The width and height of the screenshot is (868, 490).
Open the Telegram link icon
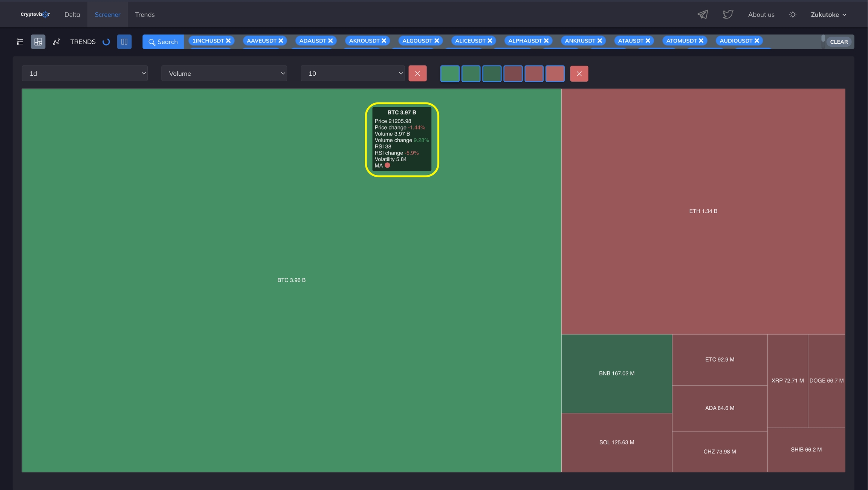click(703, 14)
